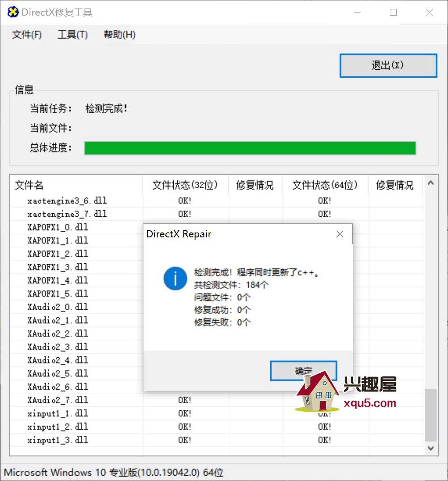This screenshot has height=481, width=448.
Task: Close the DirectX修复工具 main window
Action: point(429,12)
